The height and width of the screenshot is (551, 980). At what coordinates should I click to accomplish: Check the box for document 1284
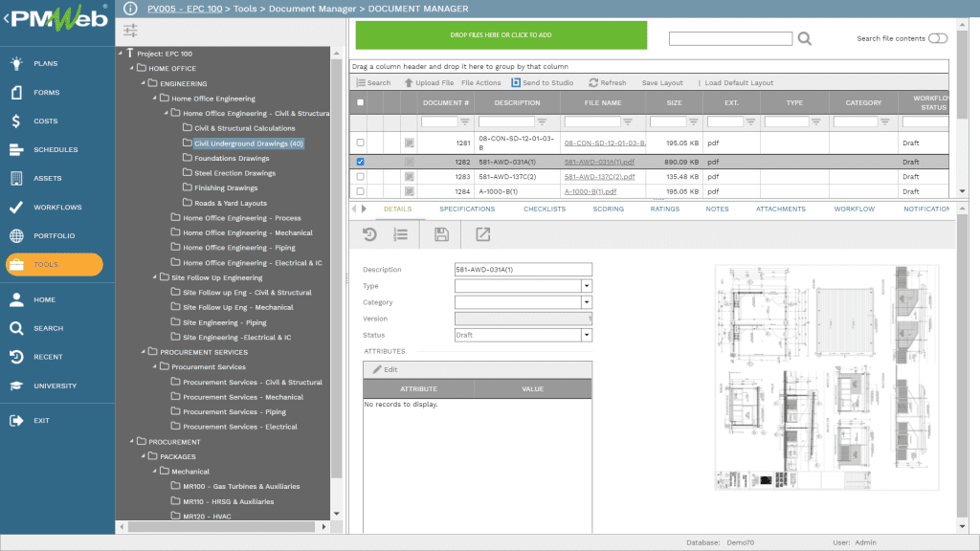360,191
